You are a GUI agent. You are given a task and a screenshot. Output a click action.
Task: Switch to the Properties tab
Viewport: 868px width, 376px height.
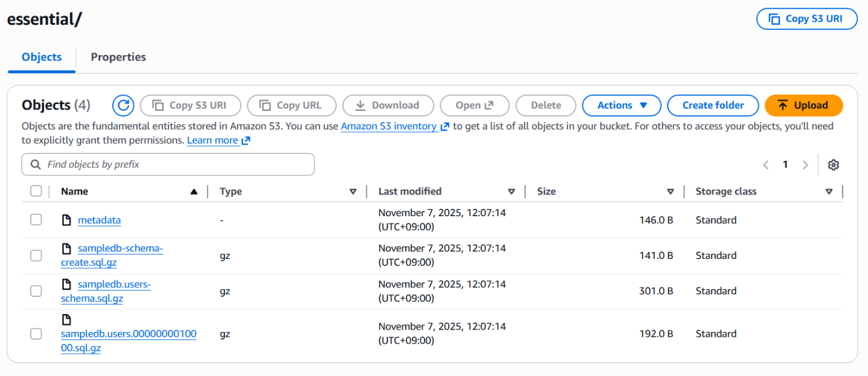tap(118, 57)
